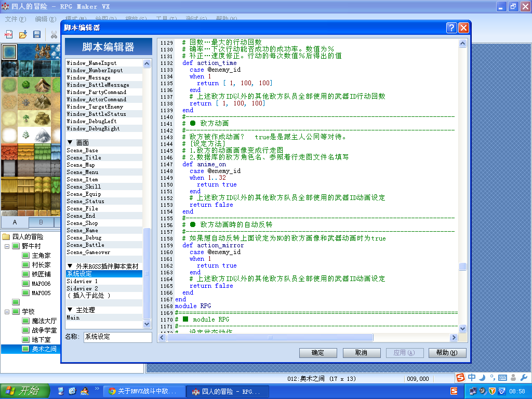This screenshot has width=532, height=399.
Task: Open a project with the folder toolbar icon
Action: (x=23, y=34)
